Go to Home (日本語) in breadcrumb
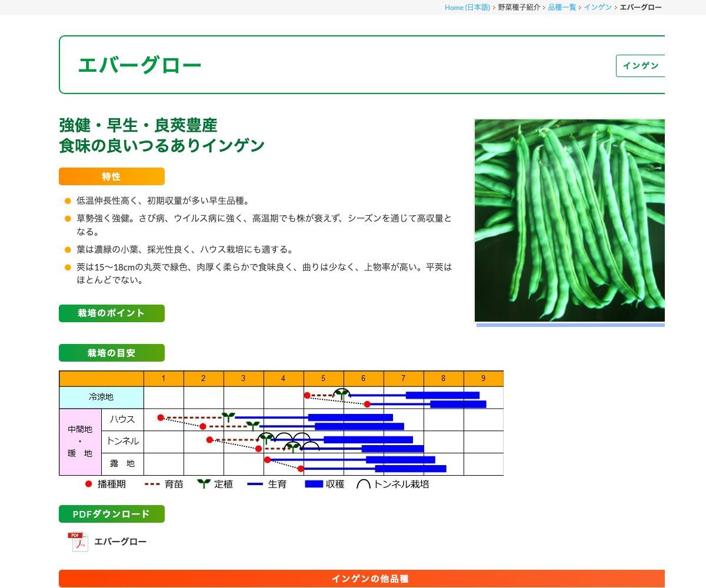 [467, 7]
